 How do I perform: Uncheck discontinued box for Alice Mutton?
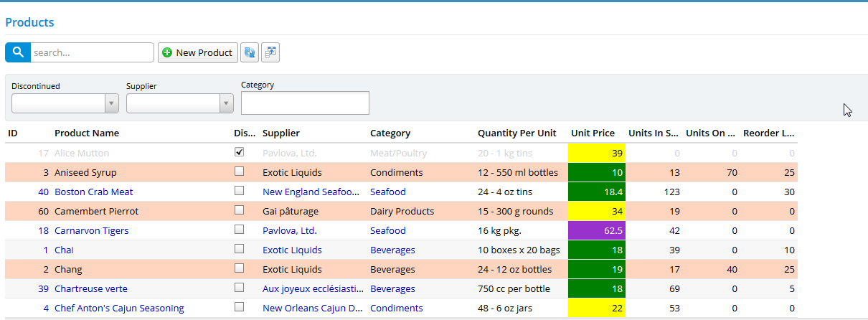point(240,152)
